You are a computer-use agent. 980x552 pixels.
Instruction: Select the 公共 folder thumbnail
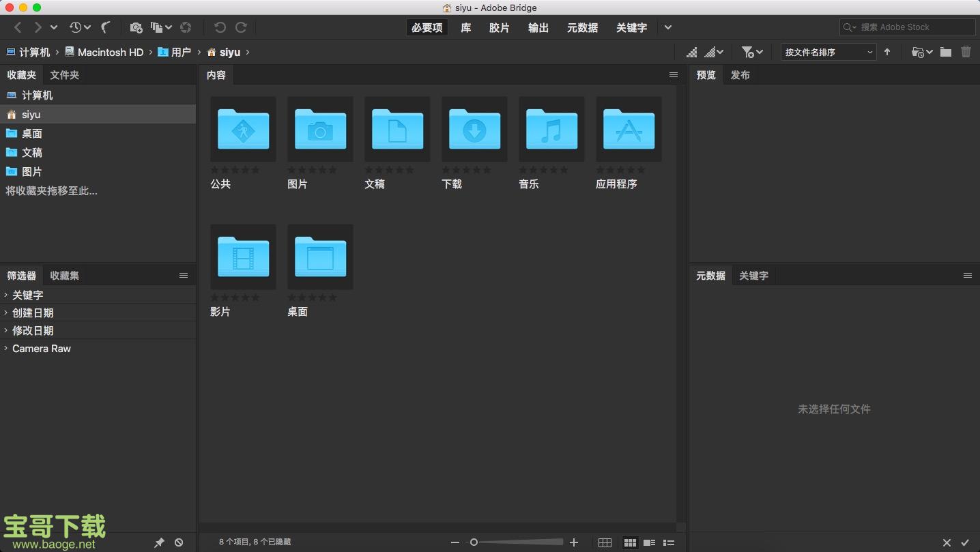click(x=243, y=129)
